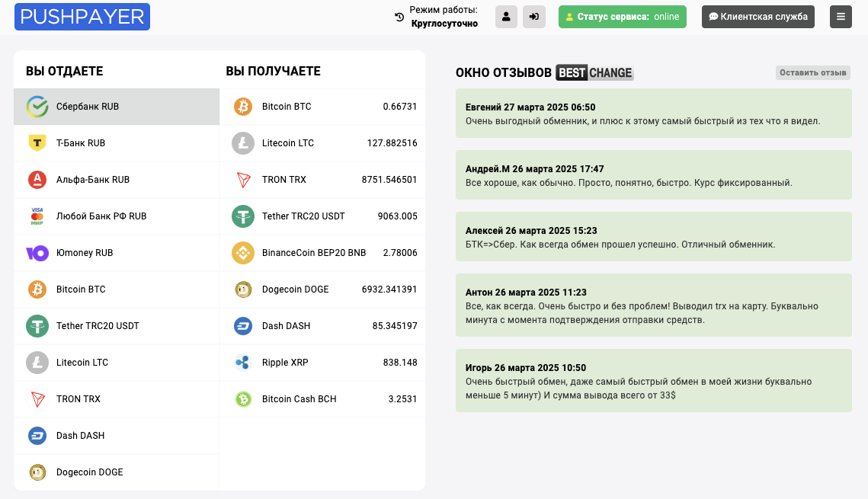Select Tether TRC20 USDT in give column

[117, 326]
